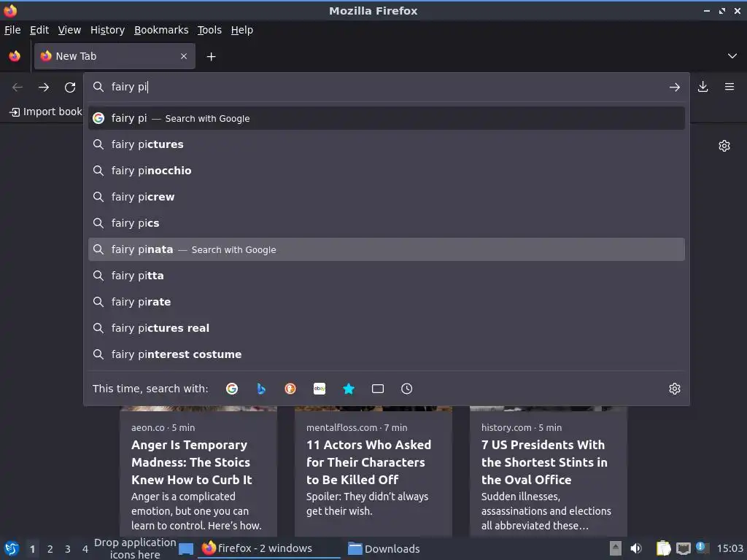Open the volume speaker tray icon

click(636, 548)
